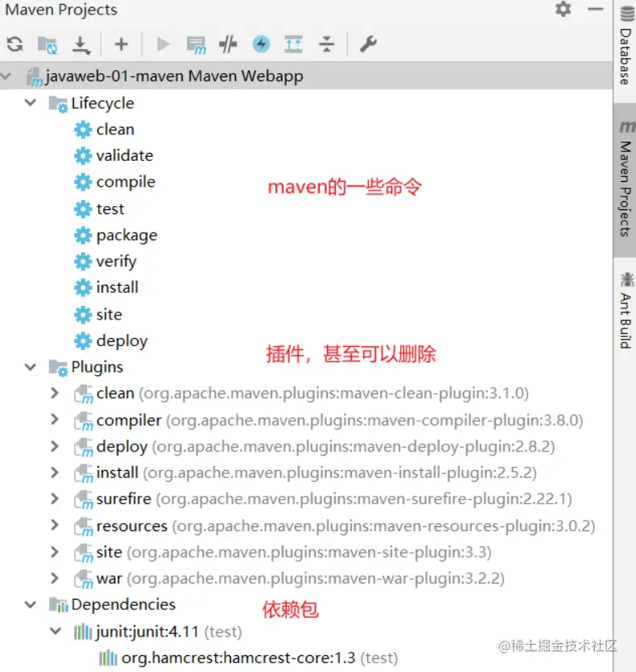636x672 pixels.
Task: Click the Lifecycle folder icon
Action: (58, 104)
